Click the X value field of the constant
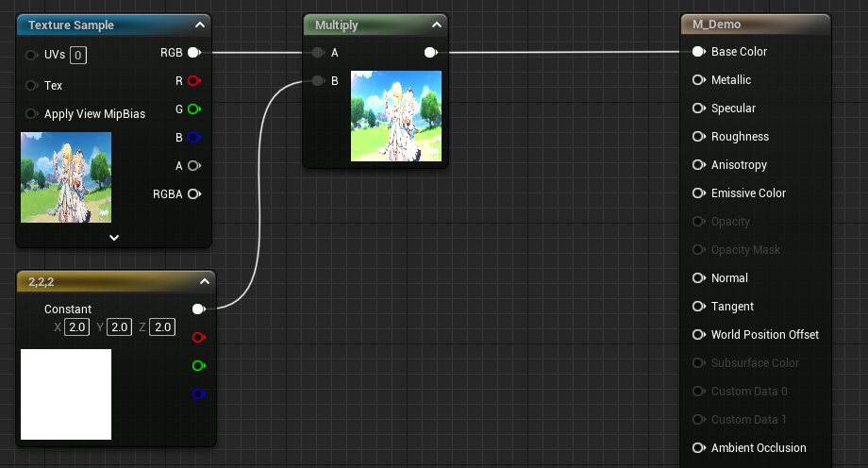 point(76,327)
